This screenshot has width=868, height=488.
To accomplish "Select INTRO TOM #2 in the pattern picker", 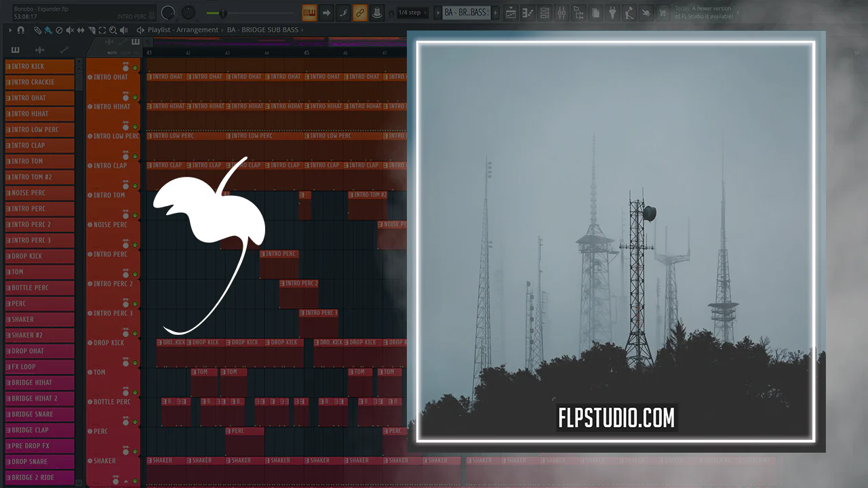I will 39,177.
